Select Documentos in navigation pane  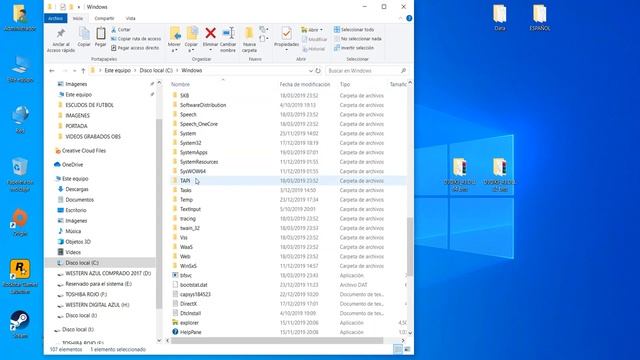(80, 200)
